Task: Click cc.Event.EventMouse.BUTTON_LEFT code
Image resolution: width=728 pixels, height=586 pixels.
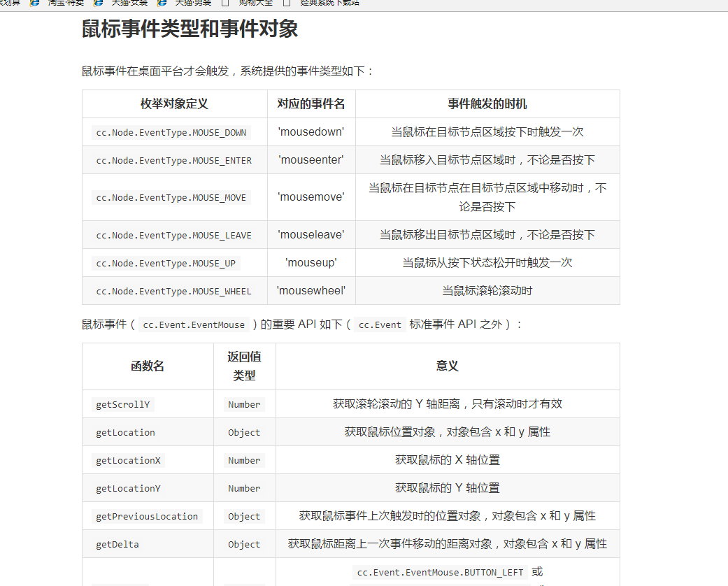Action: [x=440, y=573]
